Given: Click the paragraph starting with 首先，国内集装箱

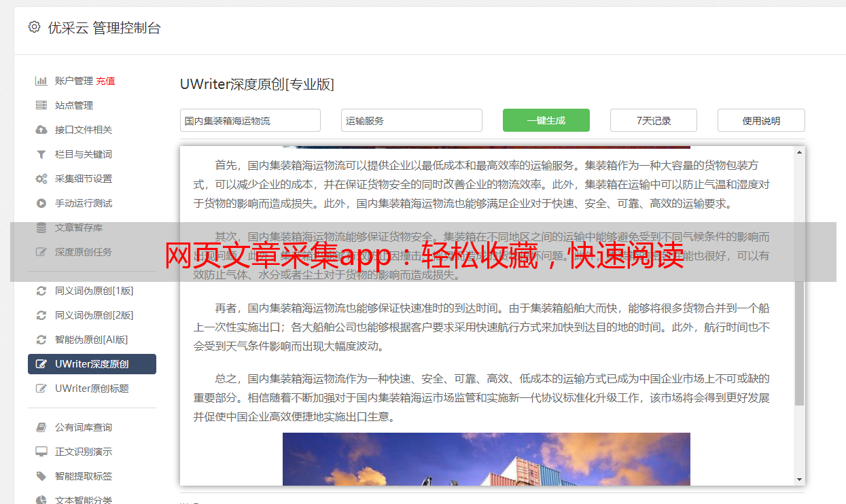Looking at the screenshot, I should (x=482, y=184).
